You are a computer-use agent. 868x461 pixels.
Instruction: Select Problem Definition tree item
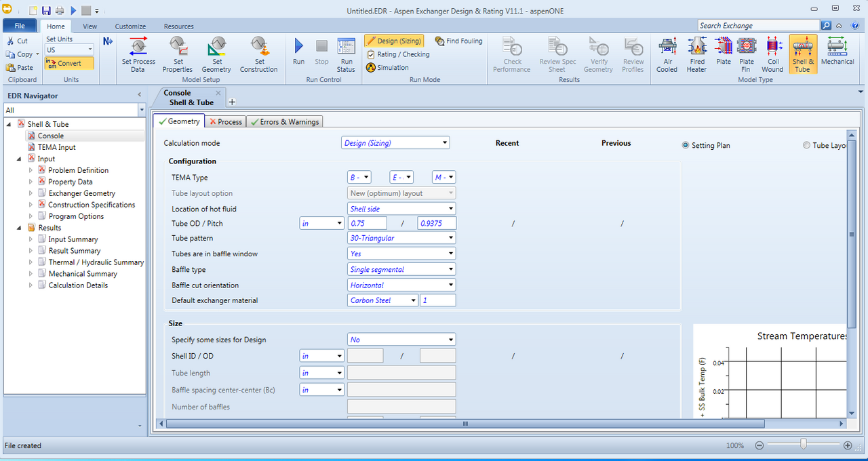(x=79, y=170)
